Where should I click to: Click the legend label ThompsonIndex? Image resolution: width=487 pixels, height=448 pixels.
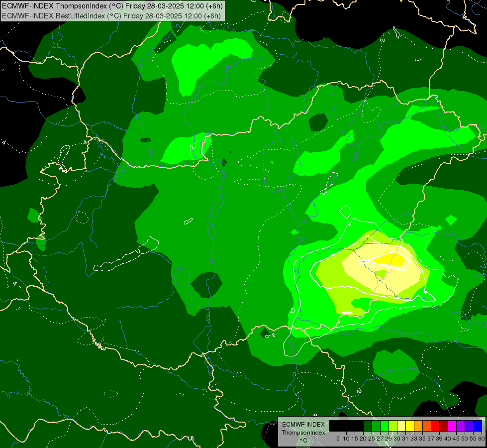[x=303, y=433]
